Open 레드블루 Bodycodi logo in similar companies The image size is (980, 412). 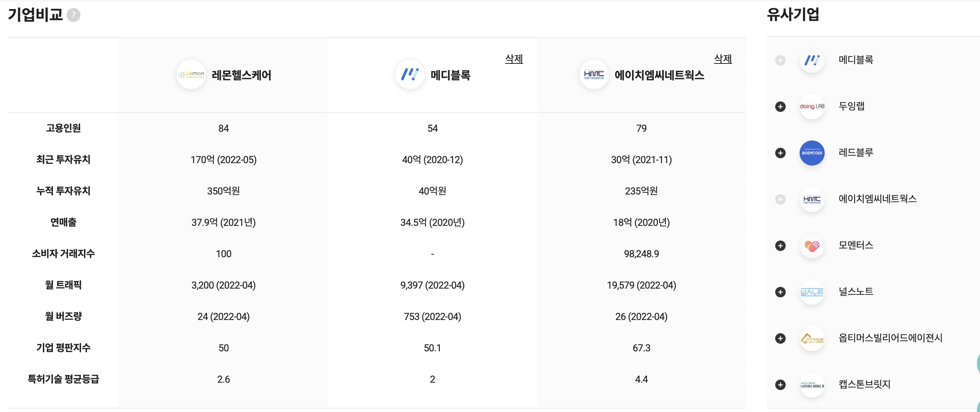(812, 153)
